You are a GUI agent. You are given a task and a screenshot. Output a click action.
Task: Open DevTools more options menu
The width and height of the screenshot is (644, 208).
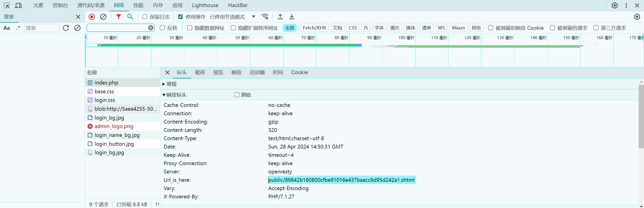[626, 5]
